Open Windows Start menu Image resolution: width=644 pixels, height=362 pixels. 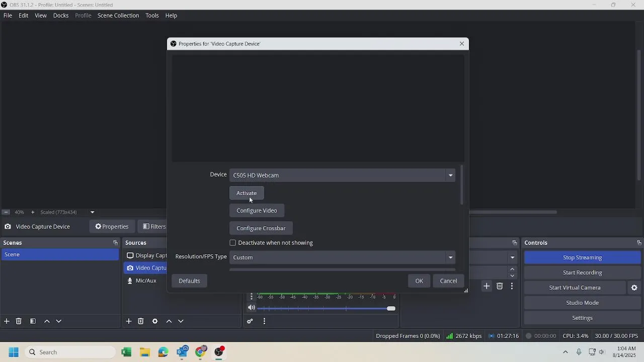tap(14, 352)
